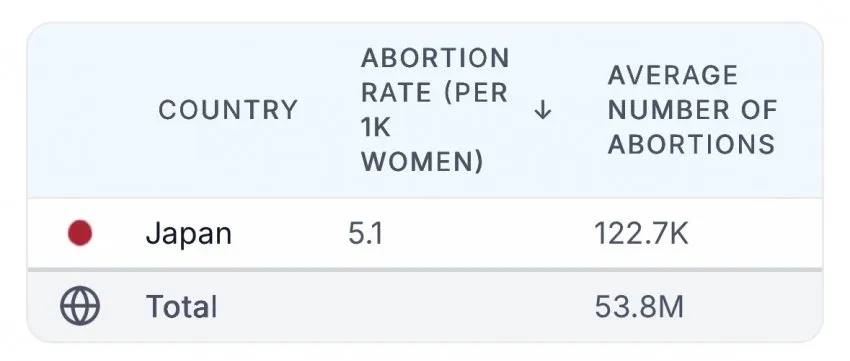Click the NUMBER OF text in header

(692, 110)
